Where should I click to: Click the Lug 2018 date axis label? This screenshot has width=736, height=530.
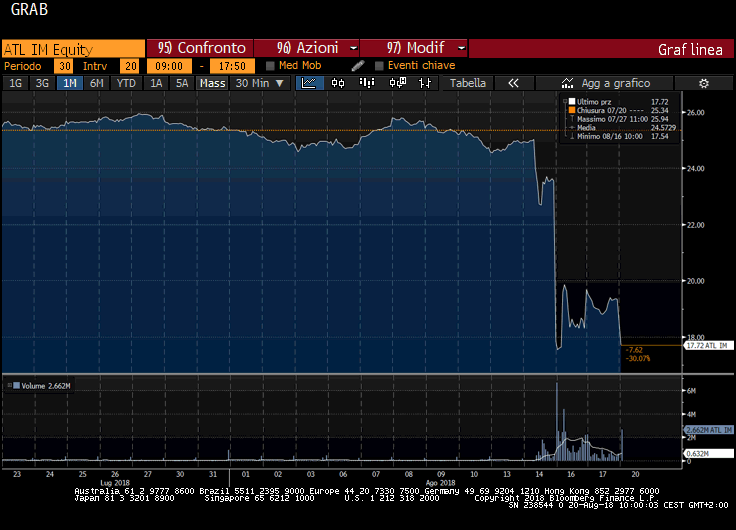click(x=115, y=483)
